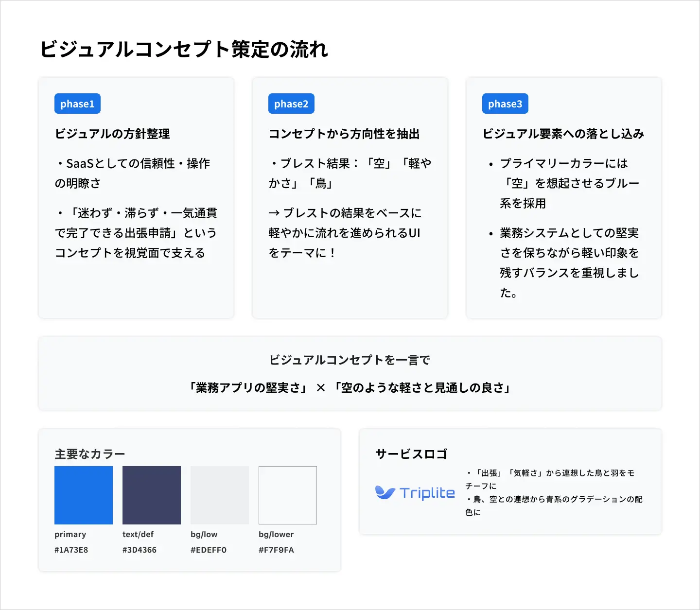Viewport: 700px width, 610px height.
Task: Select the phase1 badge
Action: pyautogui.click(x=77, y=104)
